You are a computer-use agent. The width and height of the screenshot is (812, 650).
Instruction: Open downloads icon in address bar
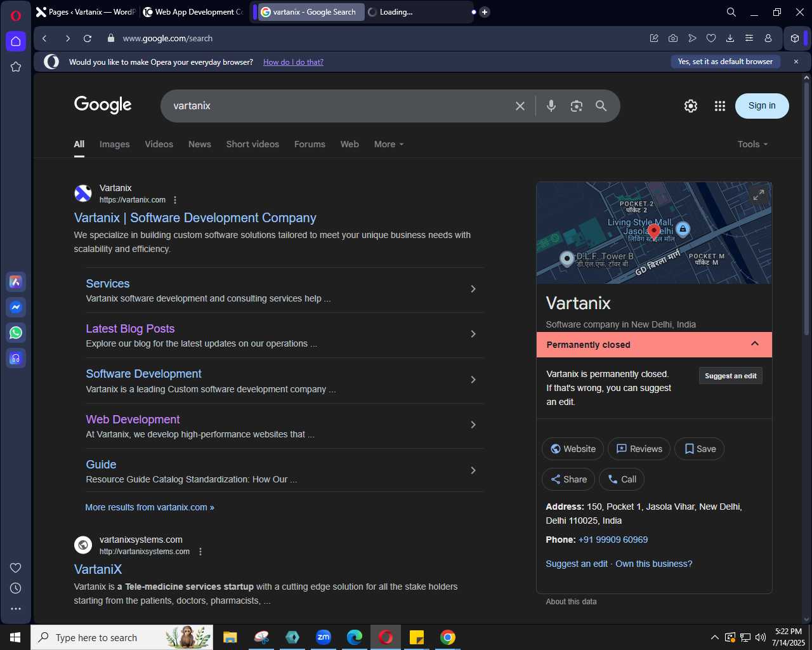tap(730, 38)
